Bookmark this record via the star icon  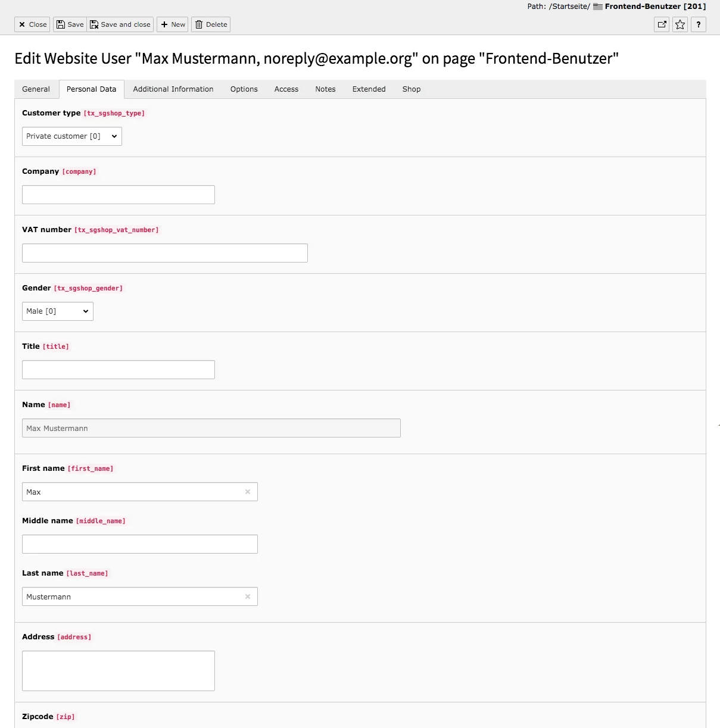[x=680, y=24]
